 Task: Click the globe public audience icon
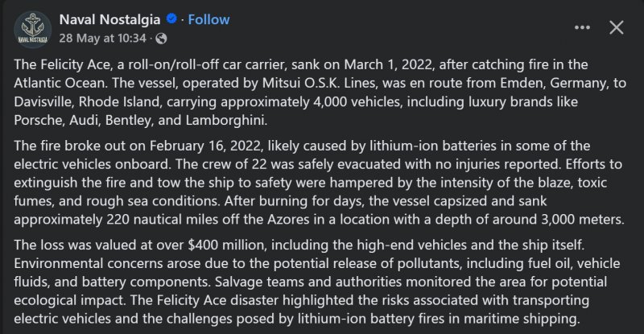(x=160, y=38)
